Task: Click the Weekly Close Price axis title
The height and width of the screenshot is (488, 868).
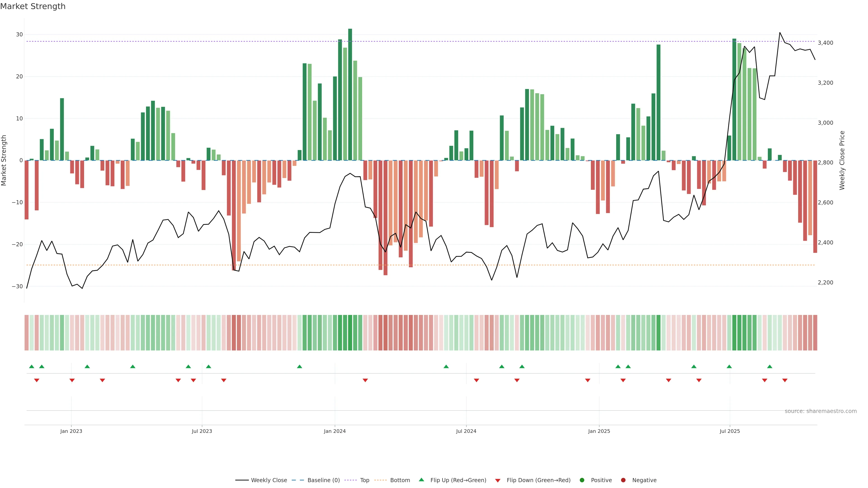Action: [842, 160]
